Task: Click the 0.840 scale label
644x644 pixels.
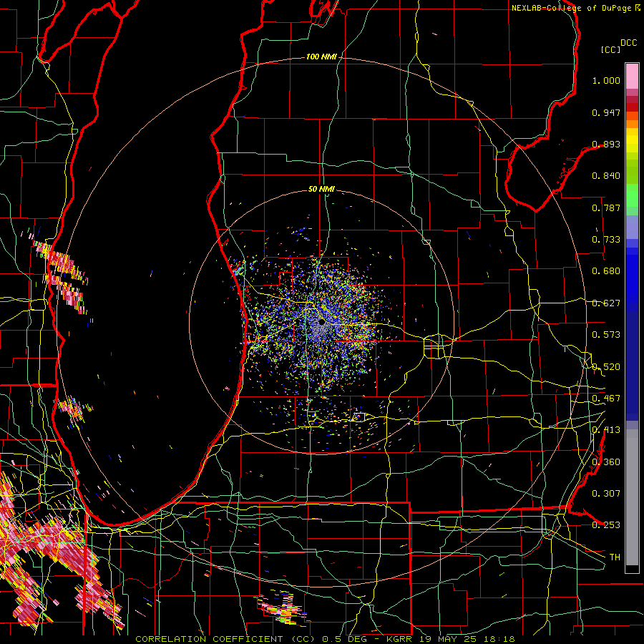Action: (606, 176)
